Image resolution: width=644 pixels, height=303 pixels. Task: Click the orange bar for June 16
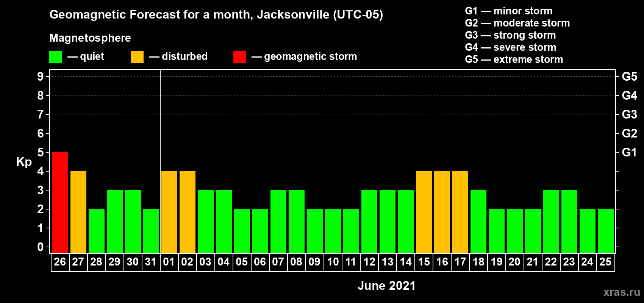point(442,212)
